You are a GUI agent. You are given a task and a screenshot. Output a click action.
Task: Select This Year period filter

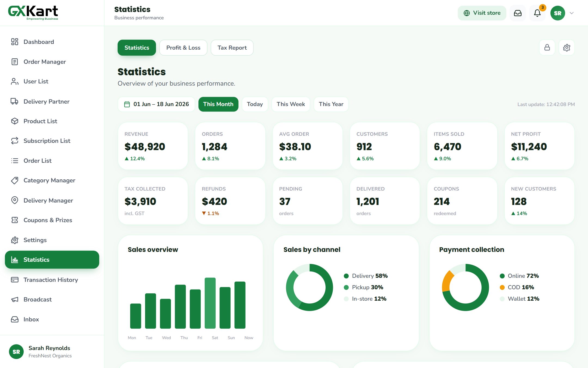coord(331,104)
